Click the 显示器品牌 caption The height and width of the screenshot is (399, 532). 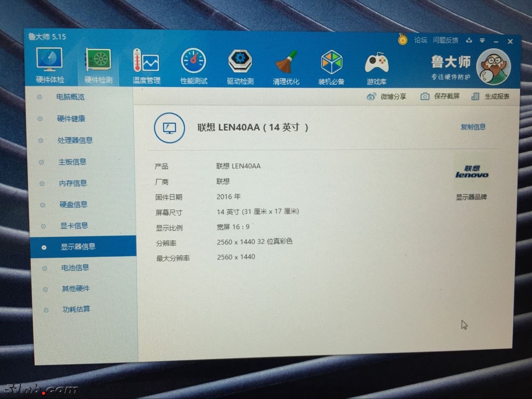(x=471, y=197)
